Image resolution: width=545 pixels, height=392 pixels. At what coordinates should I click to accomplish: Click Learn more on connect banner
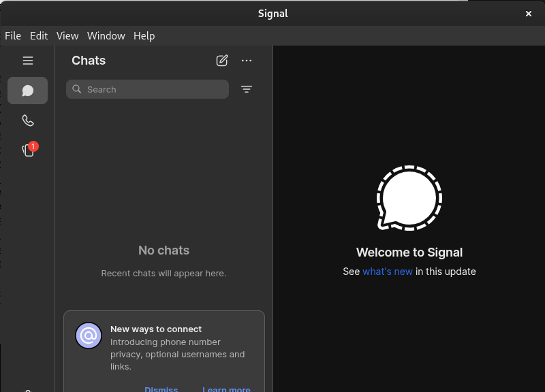click(x=226, y=389)
